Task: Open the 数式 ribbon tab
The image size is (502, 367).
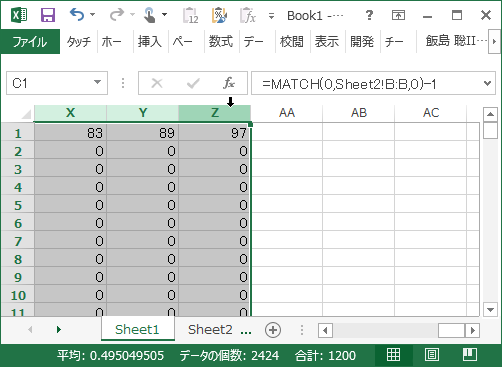Action: click(x=221, y=42)
